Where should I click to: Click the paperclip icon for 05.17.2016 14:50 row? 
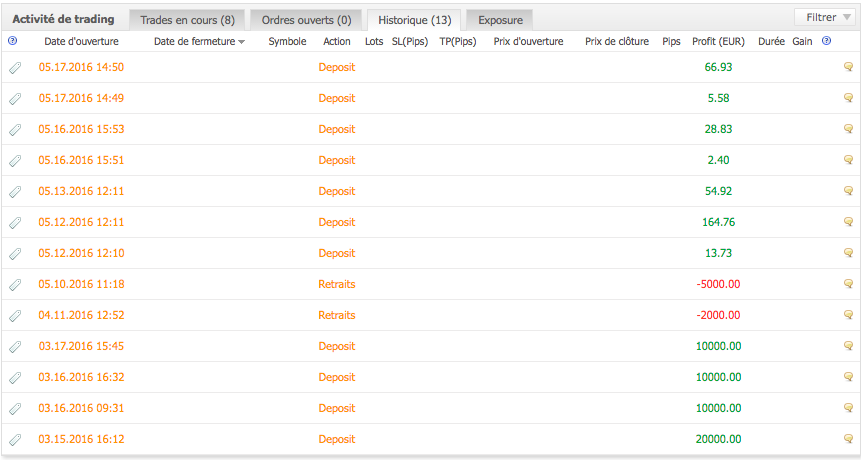point(14,68)
